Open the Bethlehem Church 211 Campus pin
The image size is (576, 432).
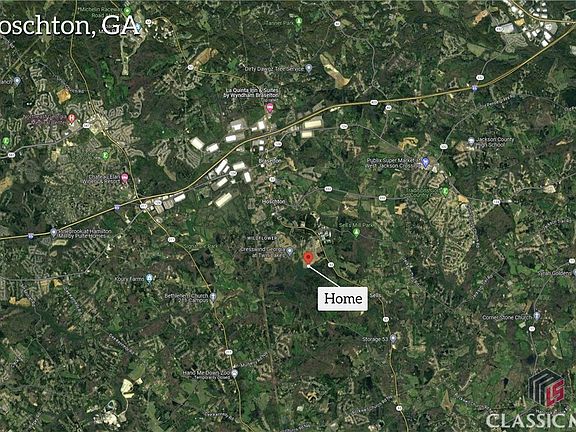[x=213, y=296]
